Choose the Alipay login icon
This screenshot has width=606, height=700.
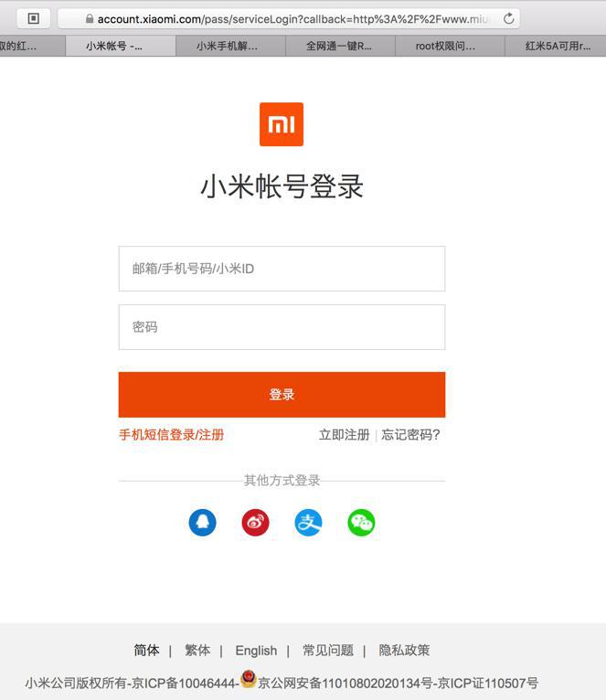(308, 523)
